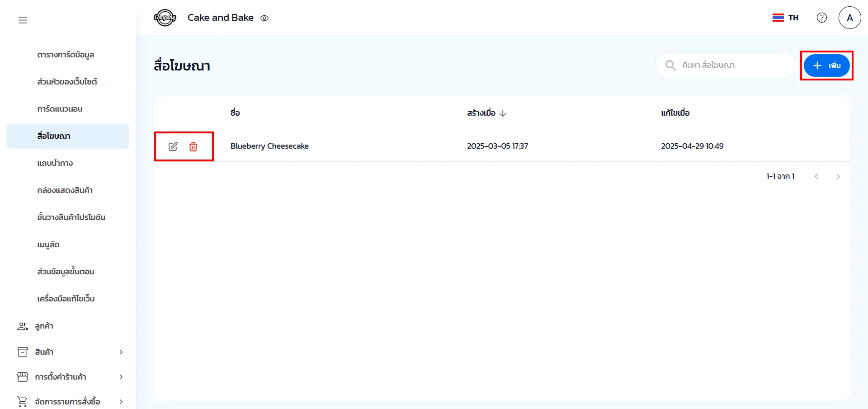Open the ลูกค้า customers section
Viewport: 868px width, 409px height.
(x=44, y=326)
